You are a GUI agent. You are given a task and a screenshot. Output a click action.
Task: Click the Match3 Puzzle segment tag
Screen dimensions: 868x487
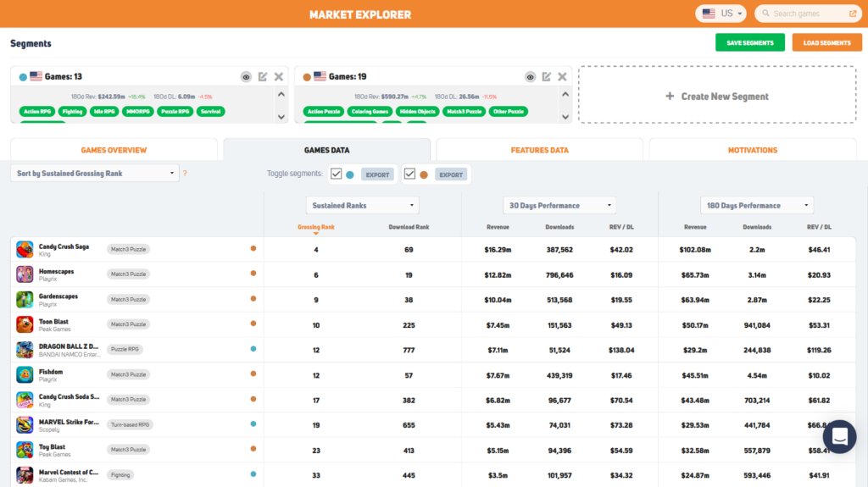point(464,111)
